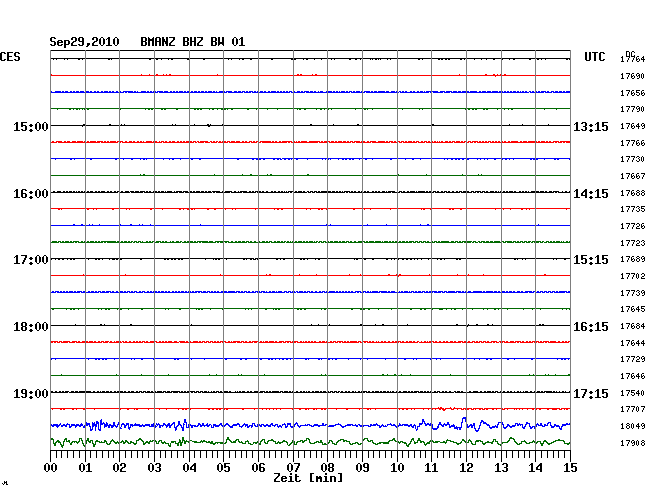
Task: Click the 13:15 UTC time label
Action: [x=591, y=127]
